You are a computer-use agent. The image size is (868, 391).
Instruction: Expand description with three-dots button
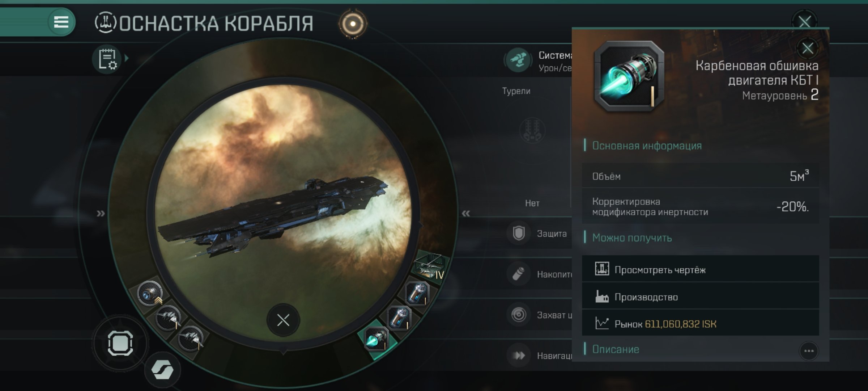click(809, 351)
